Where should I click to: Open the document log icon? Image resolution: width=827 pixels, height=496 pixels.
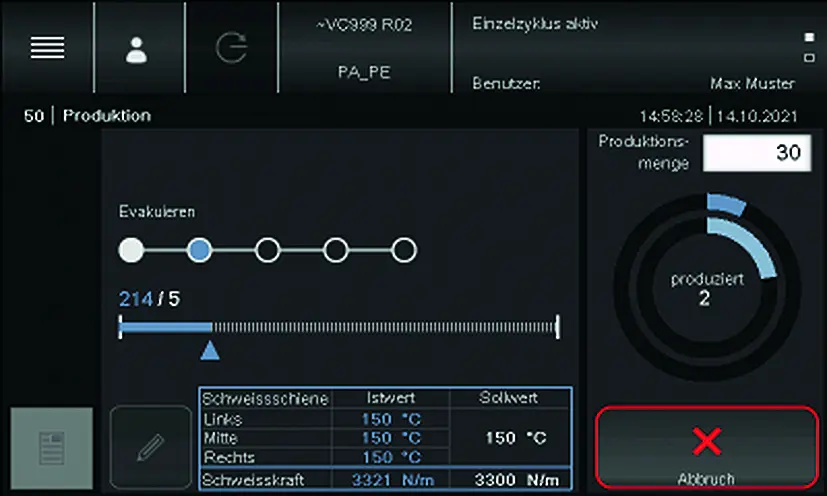(51, 448)
